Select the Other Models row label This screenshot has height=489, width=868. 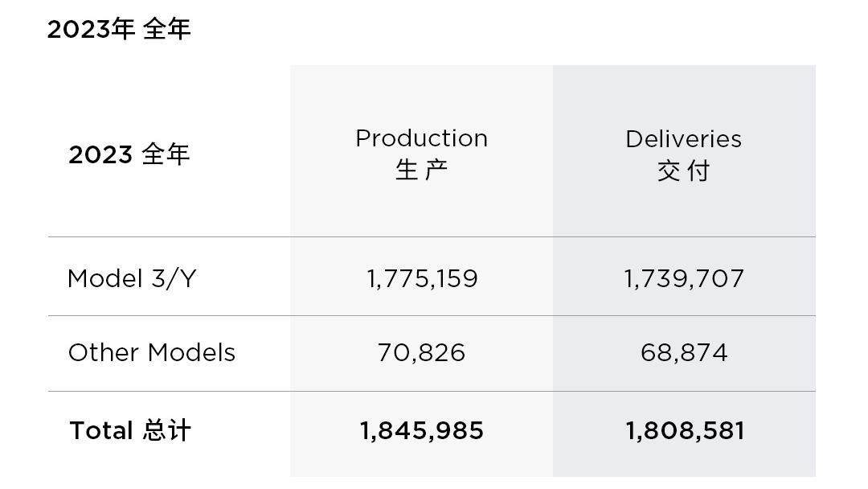tap(152, 352)
